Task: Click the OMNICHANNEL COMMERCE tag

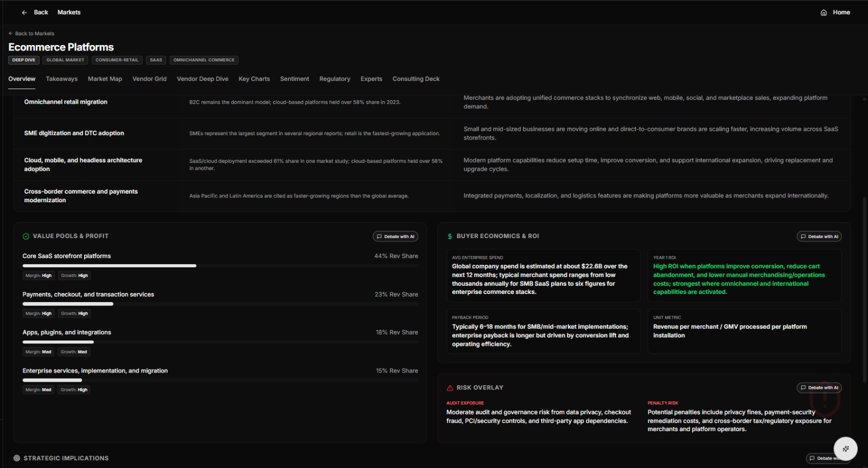Action: pos(204,60)
